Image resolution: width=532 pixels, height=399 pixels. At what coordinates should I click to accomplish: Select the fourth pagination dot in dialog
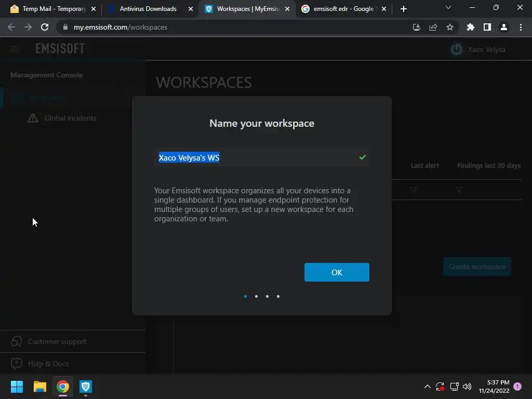tap(278, 297)
